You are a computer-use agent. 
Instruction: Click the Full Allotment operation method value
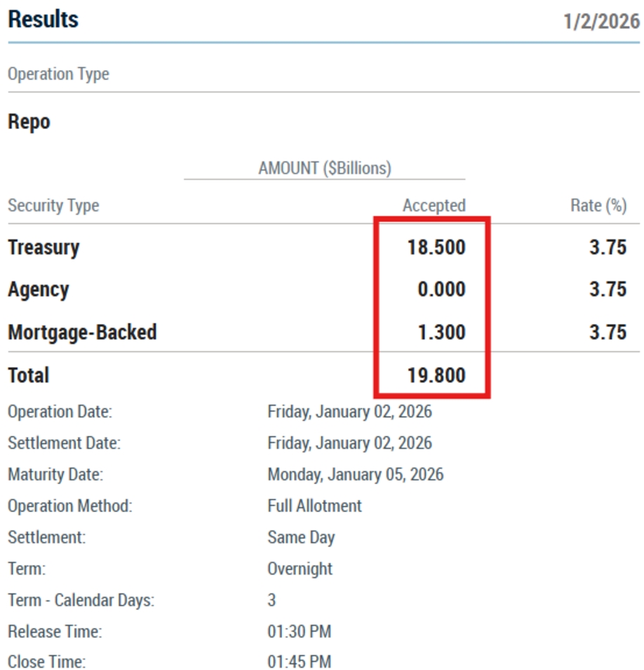tap(314, 506)
